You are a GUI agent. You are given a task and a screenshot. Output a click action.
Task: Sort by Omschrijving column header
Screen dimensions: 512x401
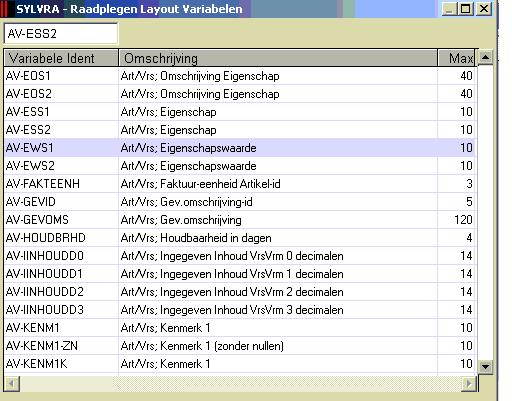click(278, 58)
